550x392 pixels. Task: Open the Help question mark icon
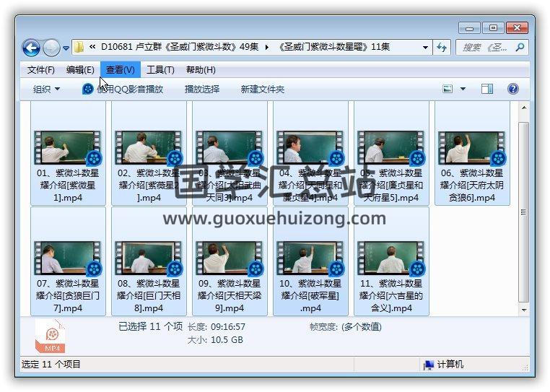tap(513, 89)
